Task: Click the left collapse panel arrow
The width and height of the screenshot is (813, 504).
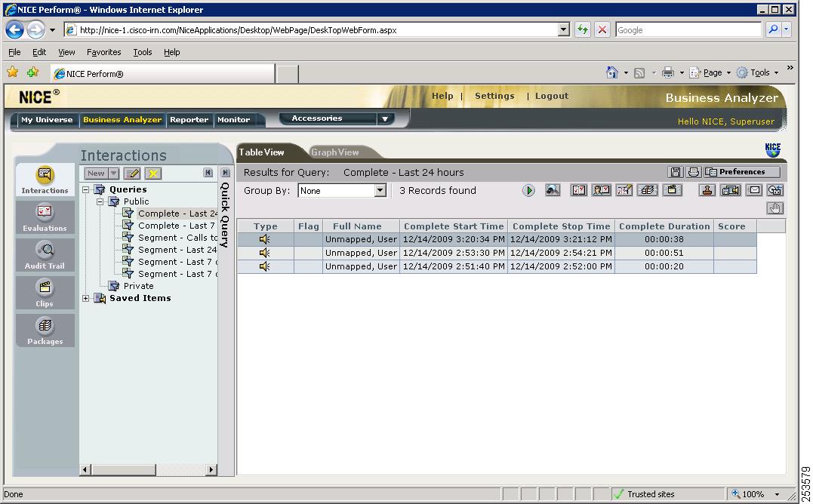Action: pos(208,173)
